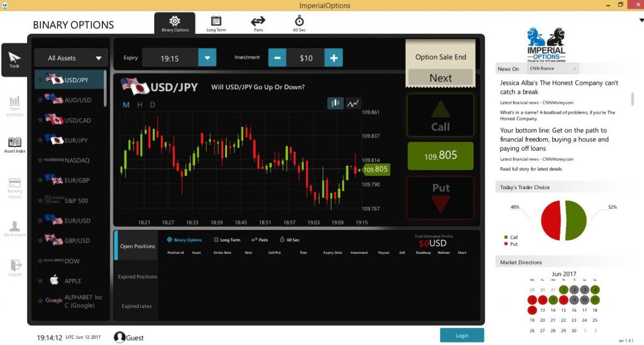This screenshot has width=644, height=345.
Task: Open the My Account sidebar icon
Action: [x=14, y=229]
